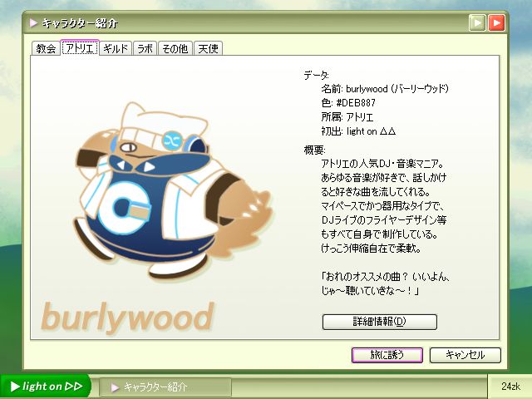Image resolution: width=532 pixels, height=399 pixels.
Task: Click the 旅に誘う button
Action: point(387,355)
